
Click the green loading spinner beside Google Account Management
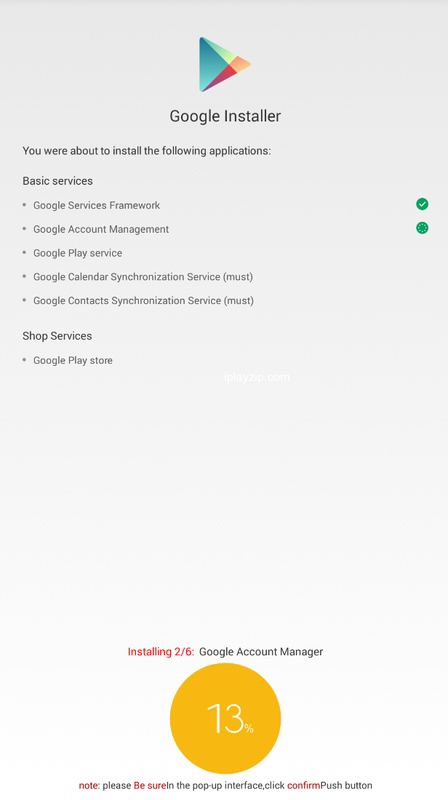(422, 228)
